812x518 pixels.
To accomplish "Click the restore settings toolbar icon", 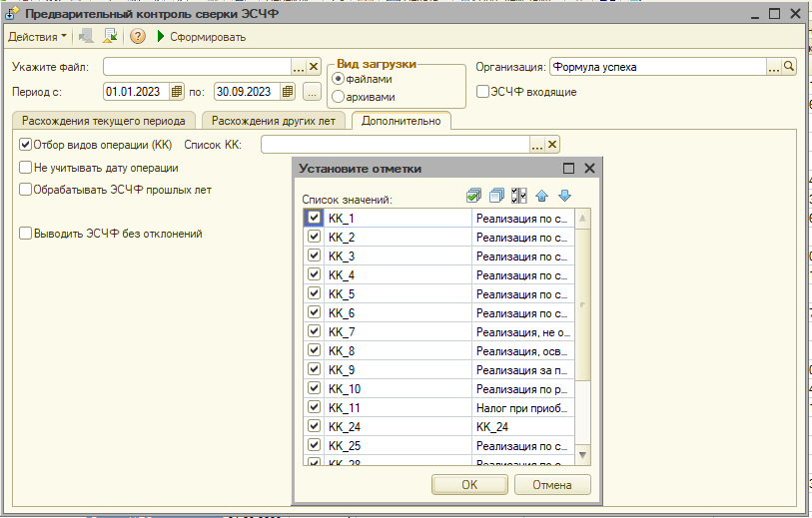I will (x=110, y=37).
